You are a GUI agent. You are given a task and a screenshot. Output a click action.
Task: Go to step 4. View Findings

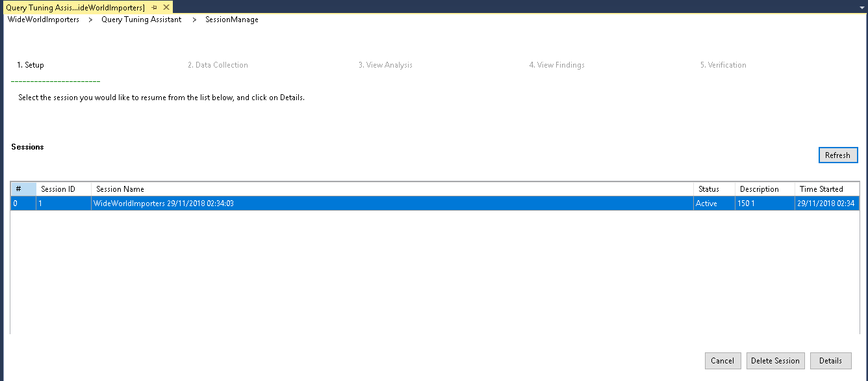557,65
